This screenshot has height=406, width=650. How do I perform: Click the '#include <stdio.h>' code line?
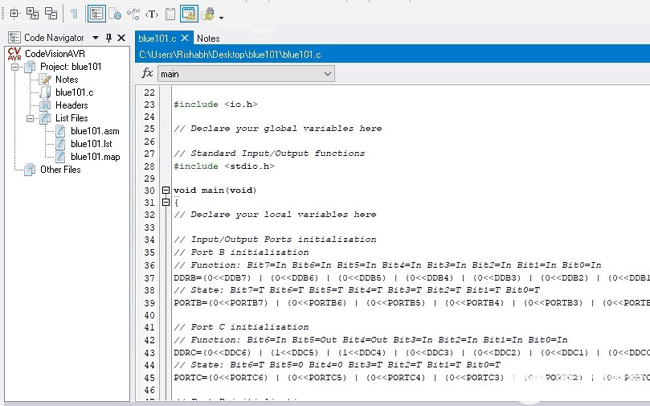(224, 166)
